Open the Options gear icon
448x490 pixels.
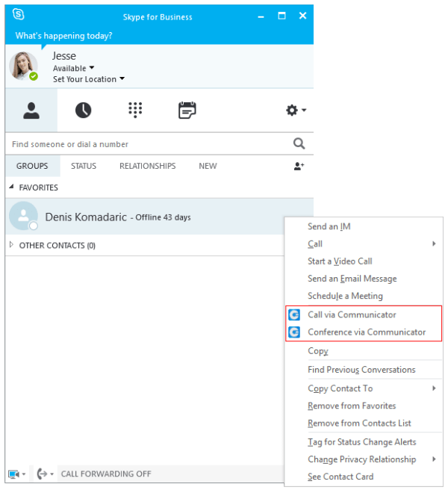292,110
